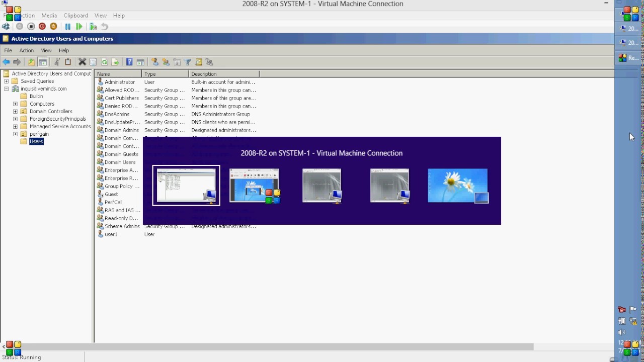The width and height of the screenshot is (644, 362).
Task: Reset the virtual machine with the green arrow icon
Action: pos(79,27)
